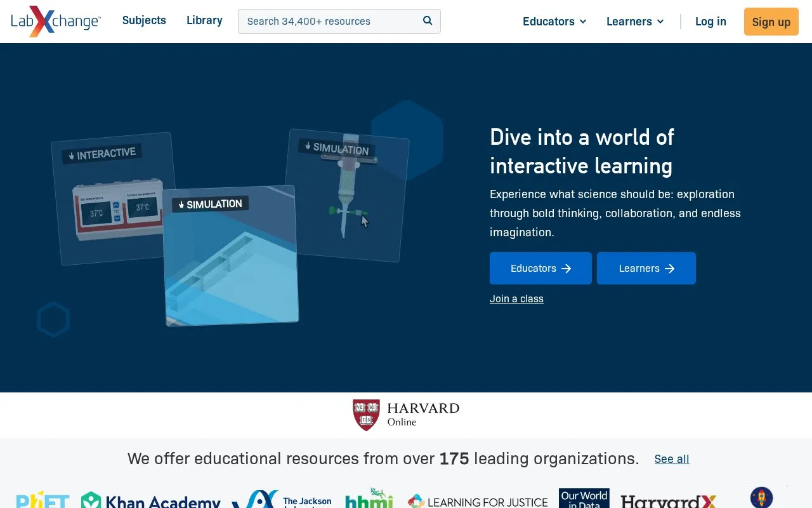Click the Harvard Online logo
This screenshot has height=508, width=812.
tap(406, 415)
